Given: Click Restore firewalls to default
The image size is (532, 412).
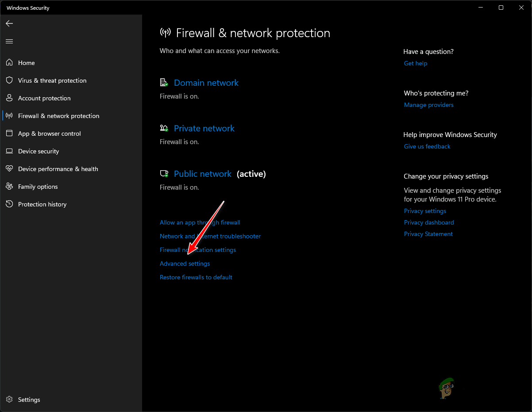Looking at the screenshot, I should pyautogui.click(x=196, y=277).
